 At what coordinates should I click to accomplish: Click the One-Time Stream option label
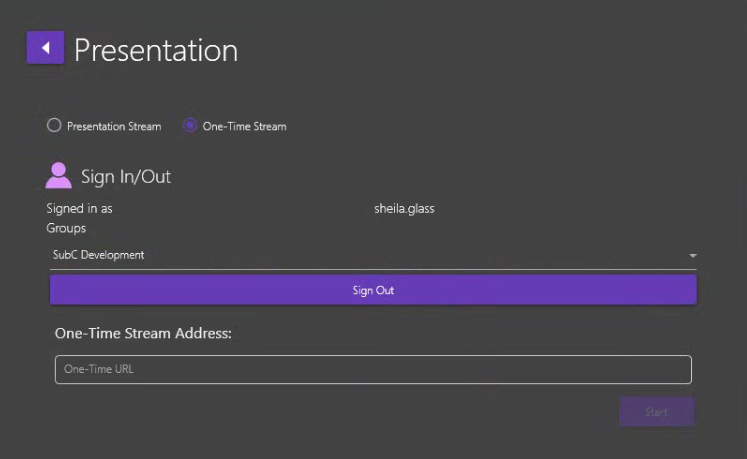coord(244,127)
